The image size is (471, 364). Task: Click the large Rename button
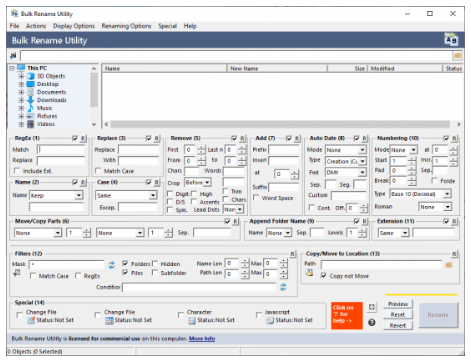point(438,315)
